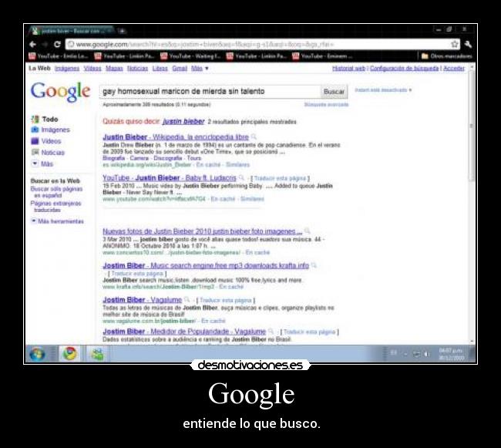Open YouTube - Eminem bookmark

click(x=322, y=56)
